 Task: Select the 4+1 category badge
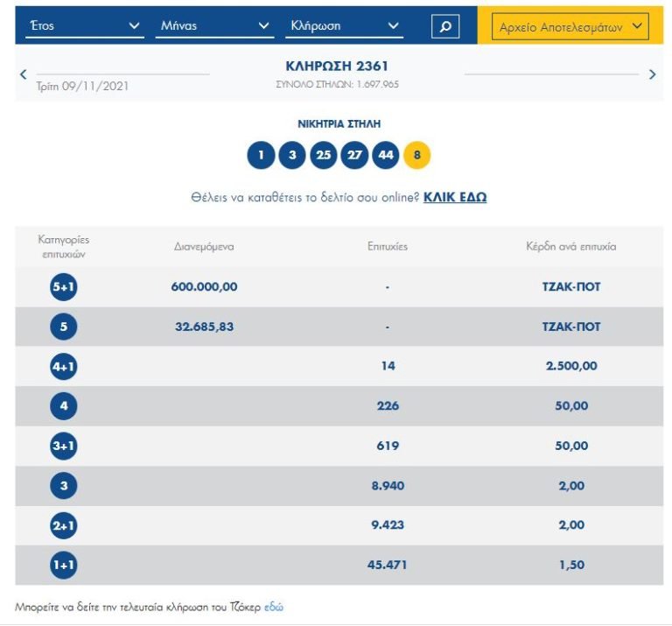click(x=64, y=366)
